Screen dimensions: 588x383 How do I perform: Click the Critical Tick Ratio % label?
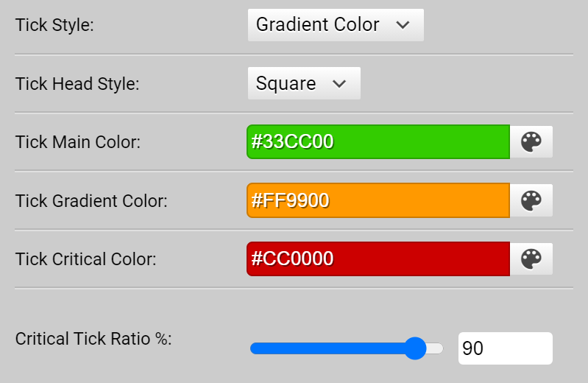click(93, 339)
